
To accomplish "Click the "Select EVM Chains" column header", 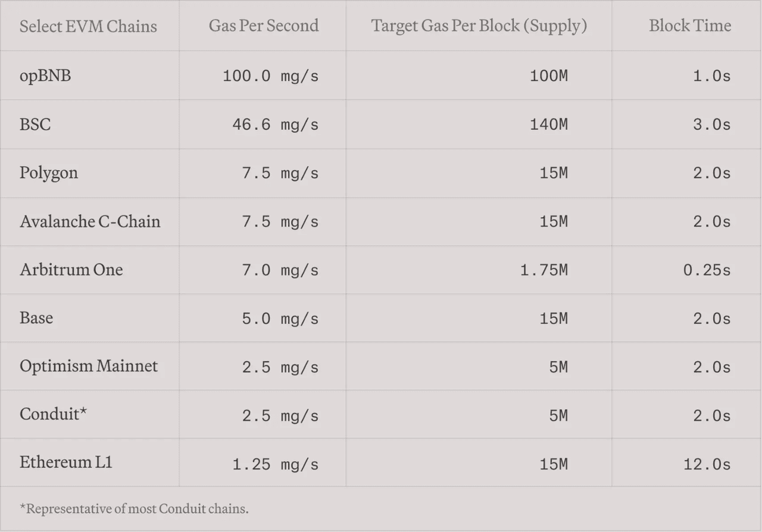I will [x=88, y=26].
